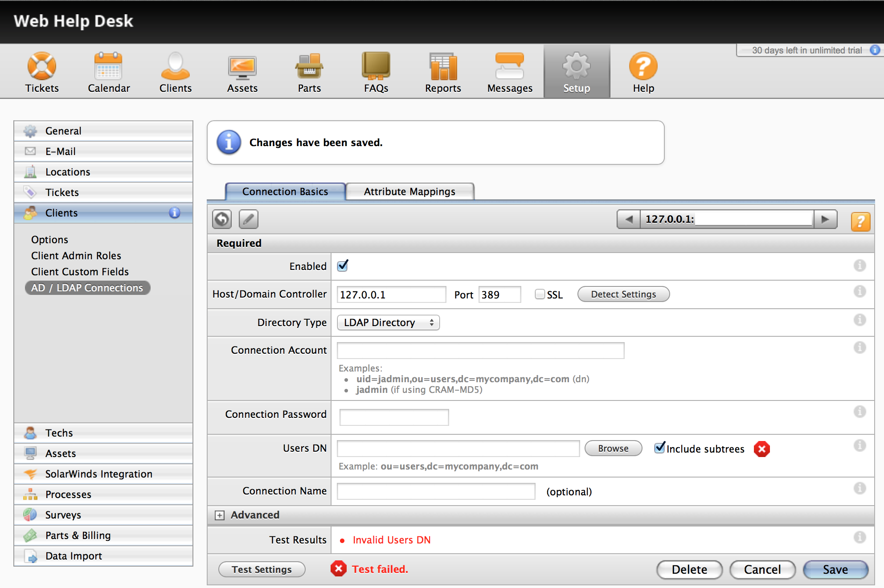Click the info icon in Clients sidebar row
This screenshot has width=884, height=588.
[175, 213]
